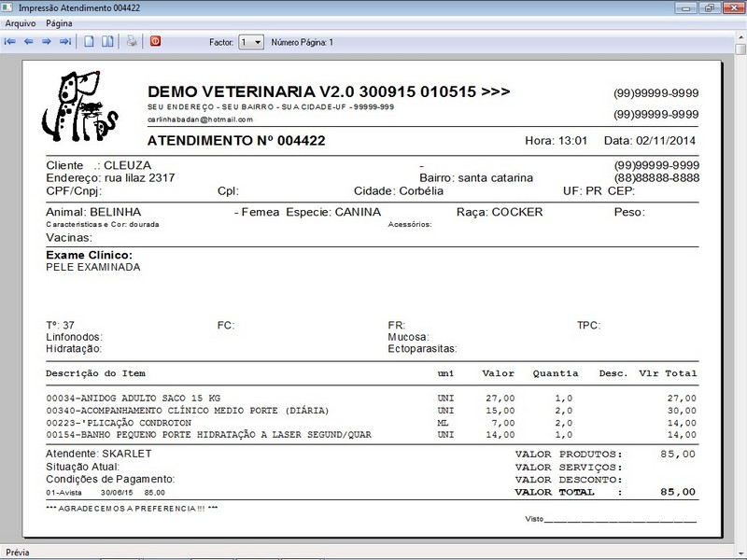Click the 01-Avista payment line

click(x=106, y=493)
